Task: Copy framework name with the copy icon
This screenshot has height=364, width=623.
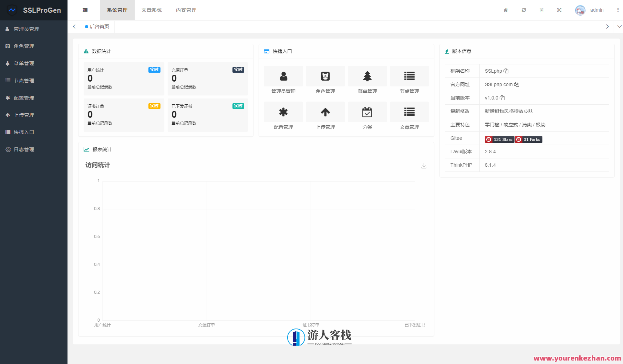Action: point(506,71)
